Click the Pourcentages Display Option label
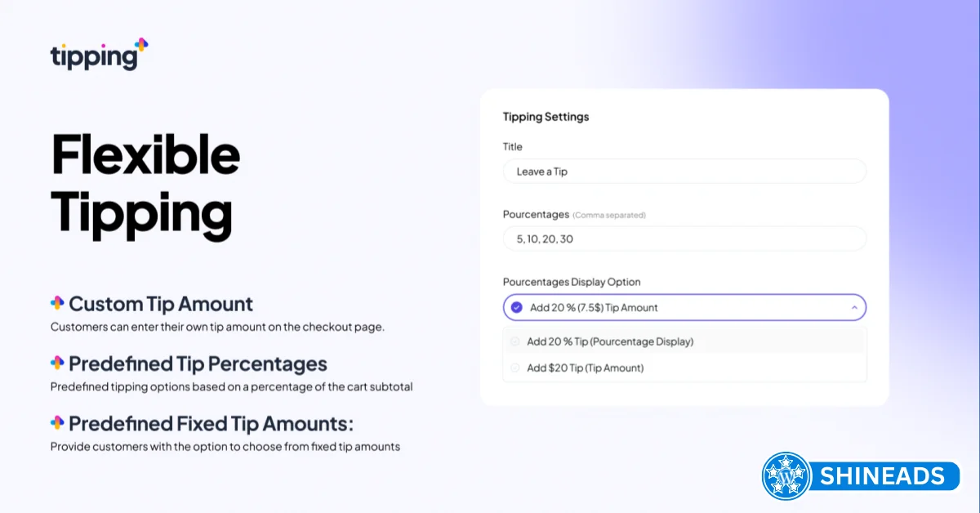Image resolution: width=980 pixels, height=513 pixels. (x=572, y=282)
